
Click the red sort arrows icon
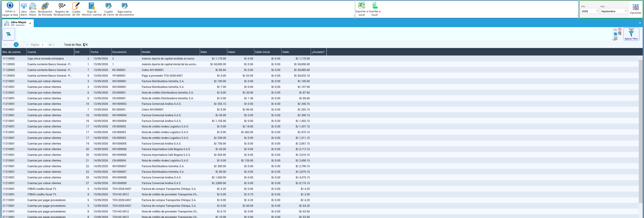pyautogui.click(x=620, y=29)
